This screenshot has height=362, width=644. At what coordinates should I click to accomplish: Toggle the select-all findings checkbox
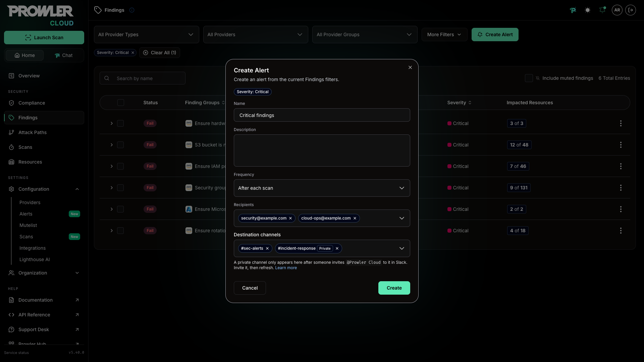pos(121,103)
